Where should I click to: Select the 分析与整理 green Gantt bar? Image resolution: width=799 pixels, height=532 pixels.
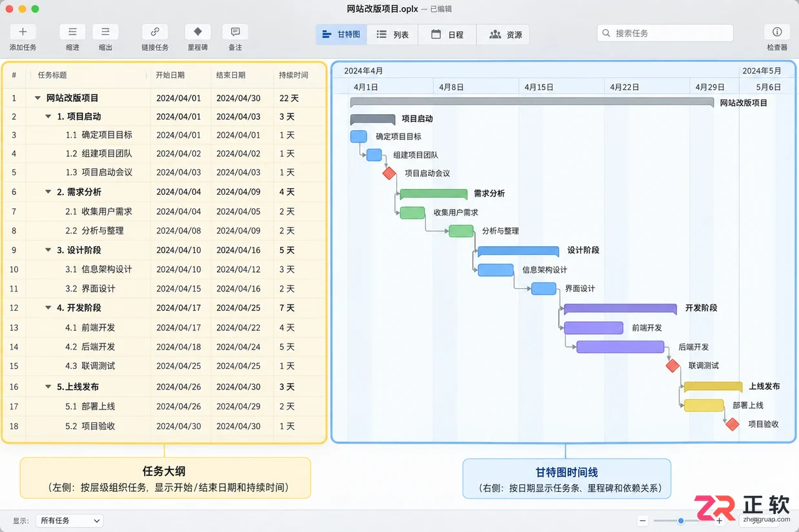[x=461, y=231]
